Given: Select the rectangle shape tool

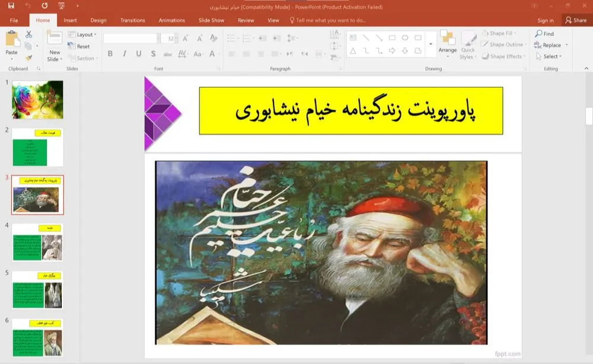Looking at the screenshot, I should 391,37.
